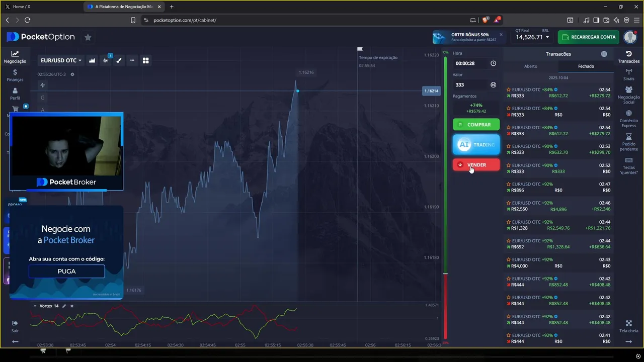Click the Tempo de expiração flag marker
This screenshot has height=362, width=644.
[x=360, y=49]
